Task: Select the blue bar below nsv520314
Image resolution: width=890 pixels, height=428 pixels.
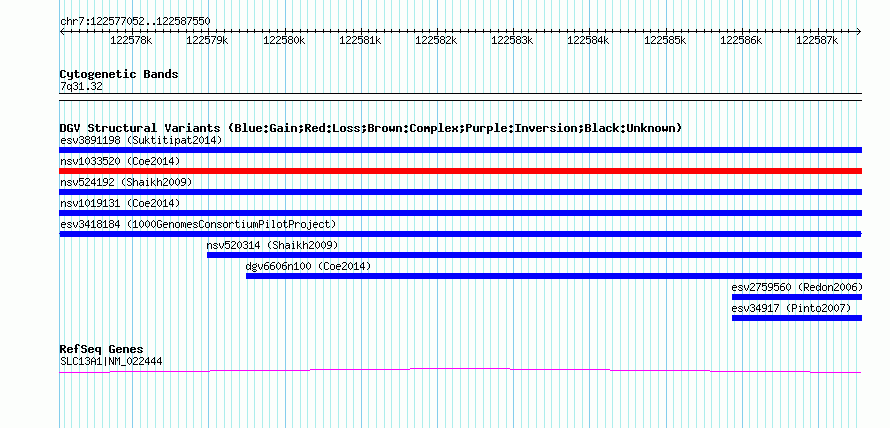Action: pos(535,255)
